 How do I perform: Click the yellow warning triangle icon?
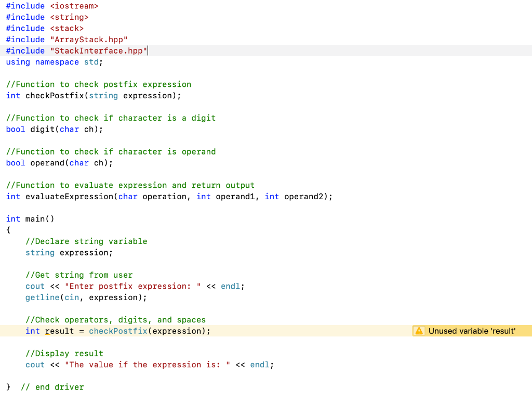click(x=419, y=331)
